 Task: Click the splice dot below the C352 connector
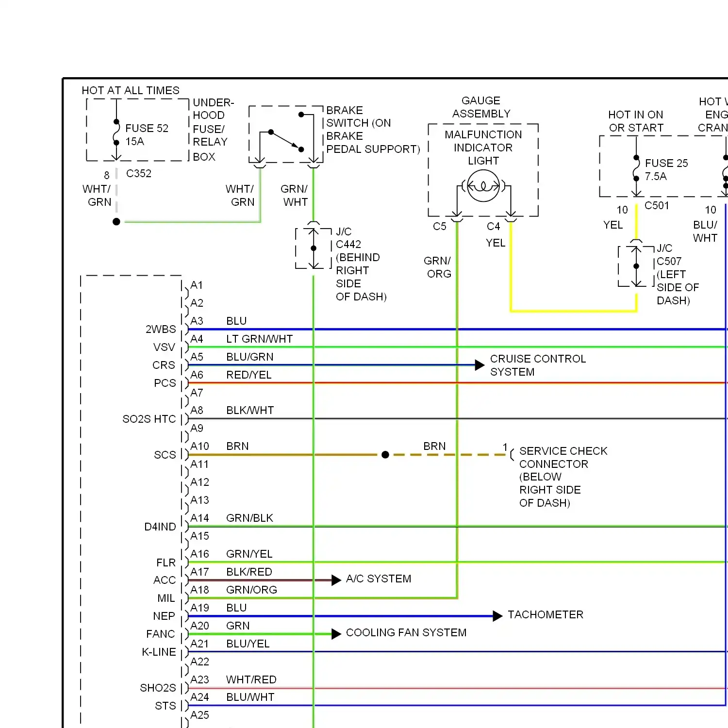(116, 222)
